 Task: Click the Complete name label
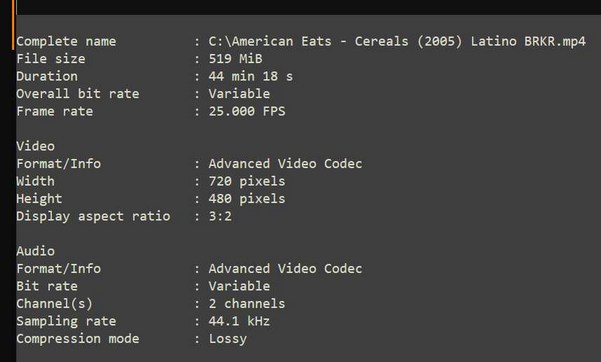coord(66,41)
